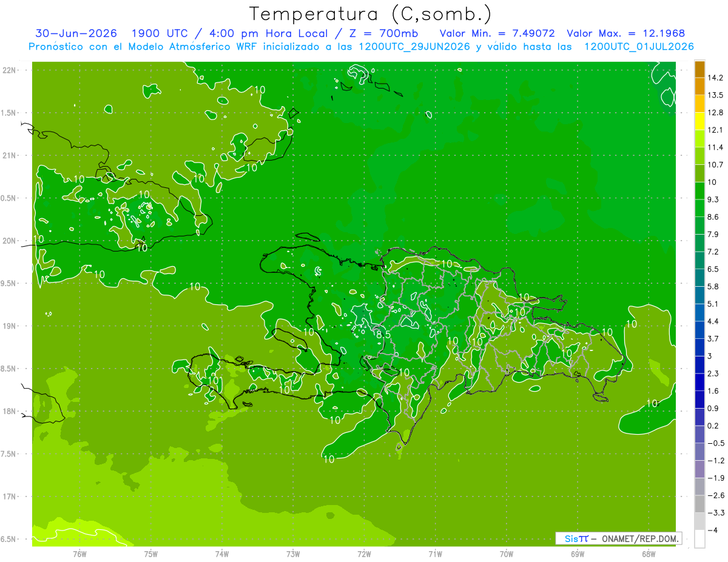Click the purple swatch between -1.2 and -1.9
This screenshot has height=562, width=728.
coord(699,469)
